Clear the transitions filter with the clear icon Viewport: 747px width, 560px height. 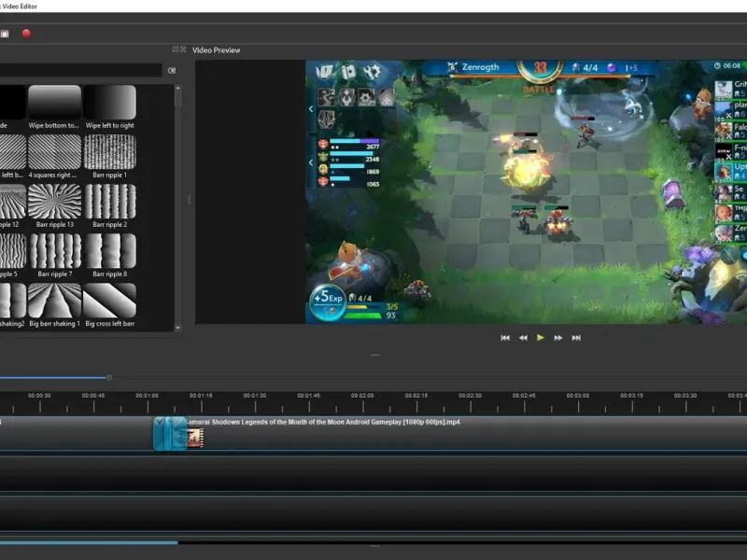pyautogui.click(x=172, y=71)
